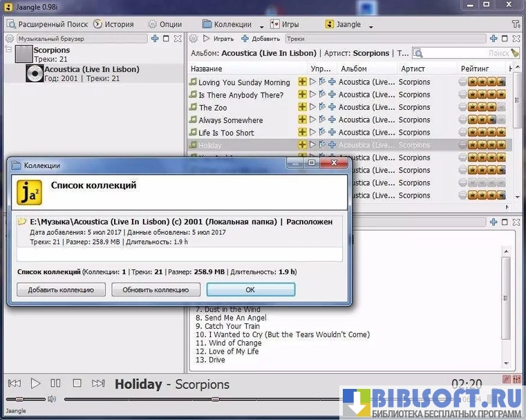The height and width of the screenshot is (420, 526).
Task: Add 'The Zoo' with yellow plus icon
Action: [302, 107]
